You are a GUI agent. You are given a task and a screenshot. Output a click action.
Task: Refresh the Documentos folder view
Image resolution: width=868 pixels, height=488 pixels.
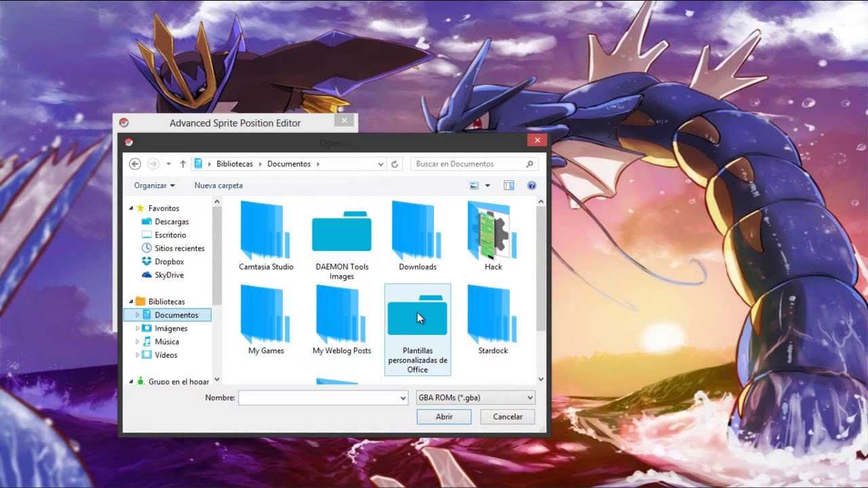click(395, 164)
